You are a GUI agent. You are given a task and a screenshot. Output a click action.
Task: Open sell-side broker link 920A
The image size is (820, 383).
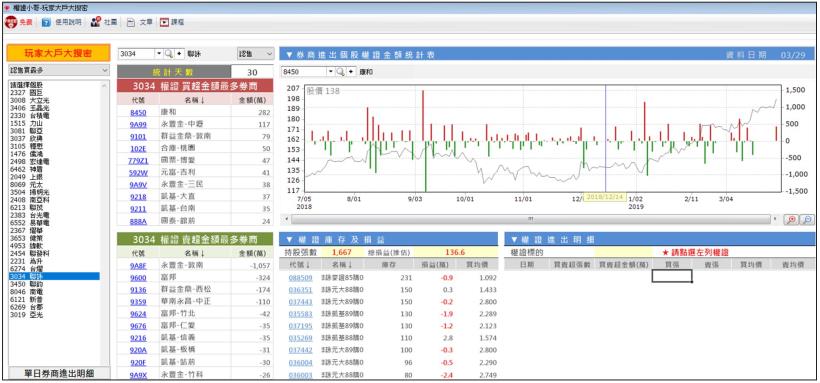[138, 351]
